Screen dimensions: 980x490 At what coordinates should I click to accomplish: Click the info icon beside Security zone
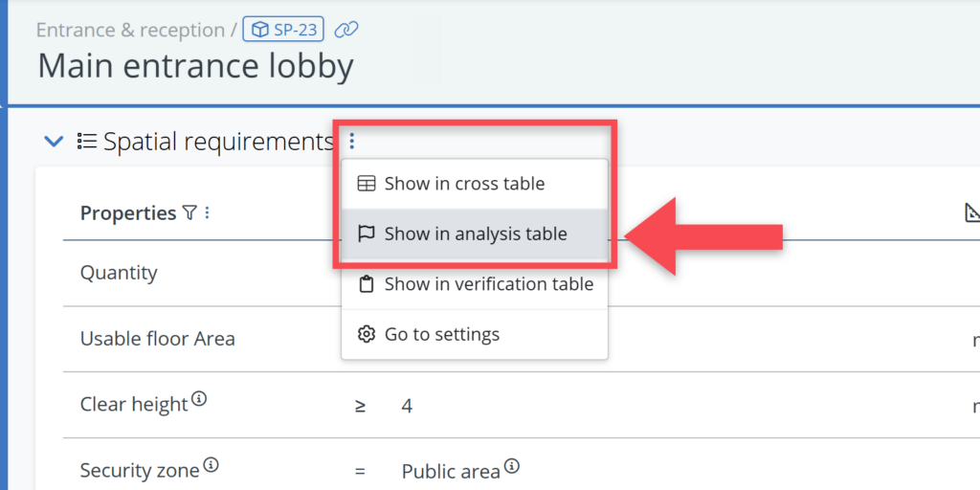click(211, 466)
